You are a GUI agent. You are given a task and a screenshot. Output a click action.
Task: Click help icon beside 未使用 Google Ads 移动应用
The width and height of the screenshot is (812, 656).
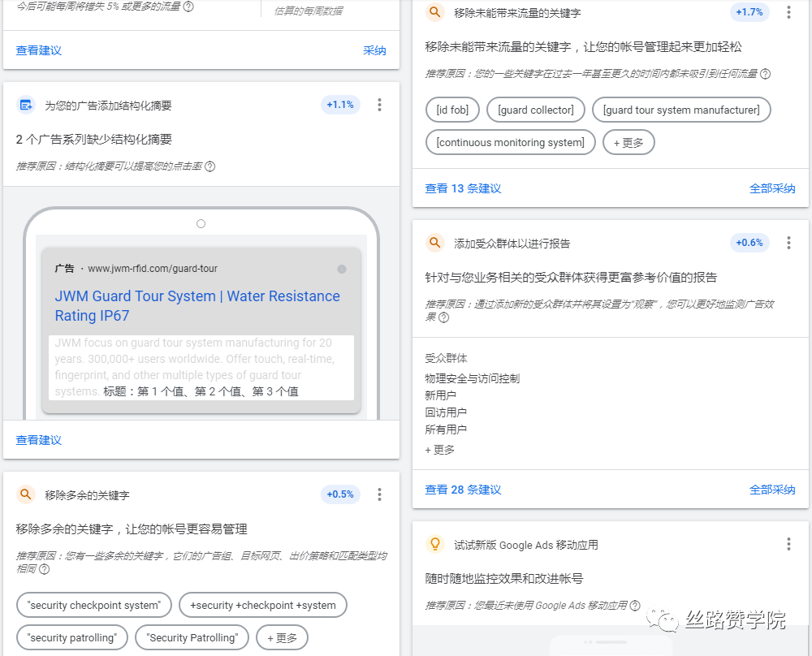(x=635, y=604)
